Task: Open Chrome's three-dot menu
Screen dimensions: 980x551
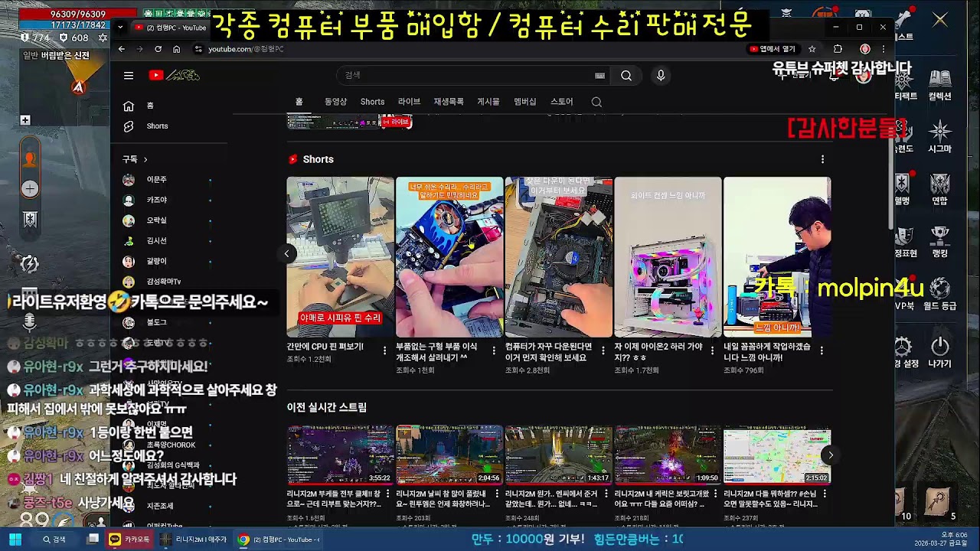Action: tap(883, 49)
